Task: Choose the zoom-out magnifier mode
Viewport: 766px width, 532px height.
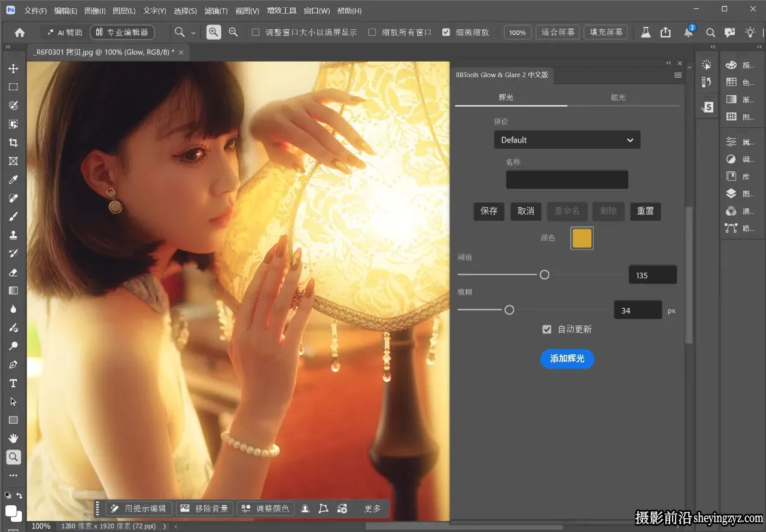Action: tap(233, 32)
